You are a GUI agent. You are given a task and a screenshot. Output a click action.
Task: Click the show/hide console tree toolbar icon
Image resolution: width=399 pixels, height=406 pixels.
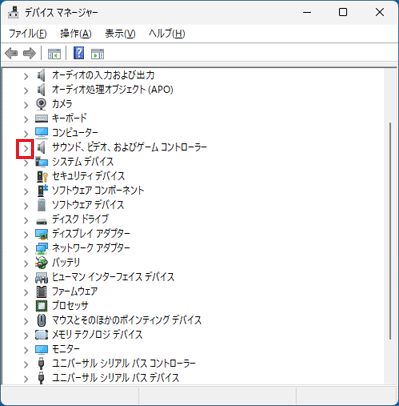(54, 54)
